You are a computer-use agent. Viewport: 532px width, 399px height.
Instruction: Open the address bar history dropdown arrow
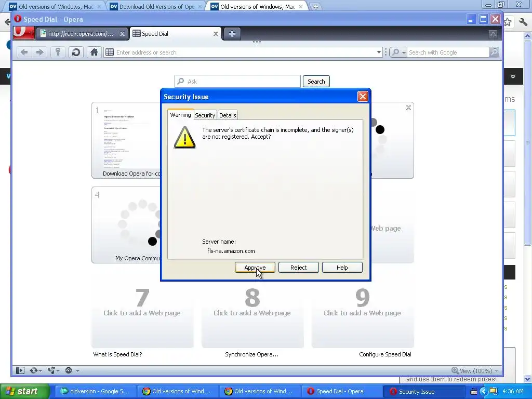click(x=379, y=52)
